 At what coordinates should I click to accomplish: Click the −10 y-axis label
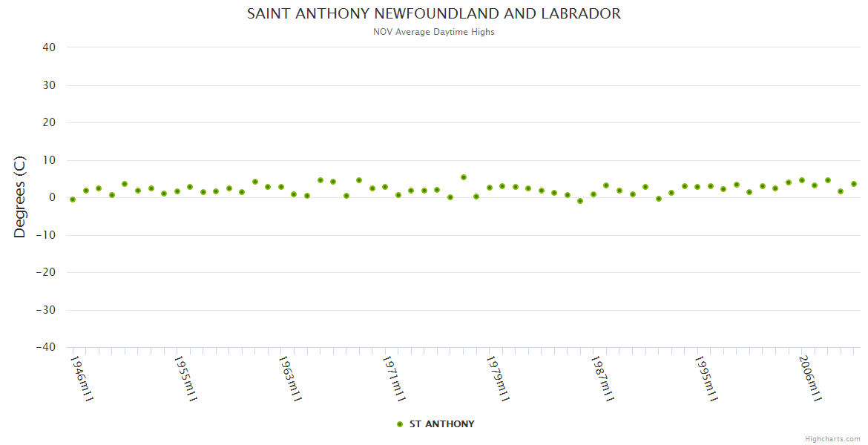(45, 235)
